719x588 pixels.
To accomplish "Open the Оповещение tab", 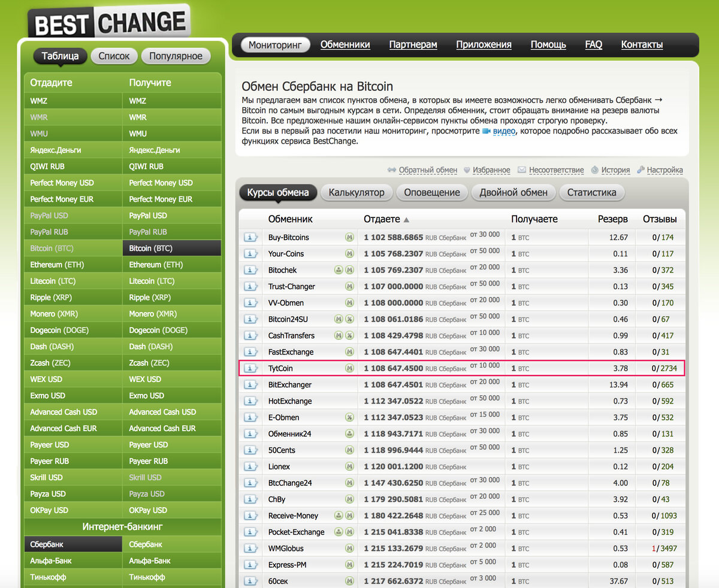I will pyautogui.click(x=432, y=193).
